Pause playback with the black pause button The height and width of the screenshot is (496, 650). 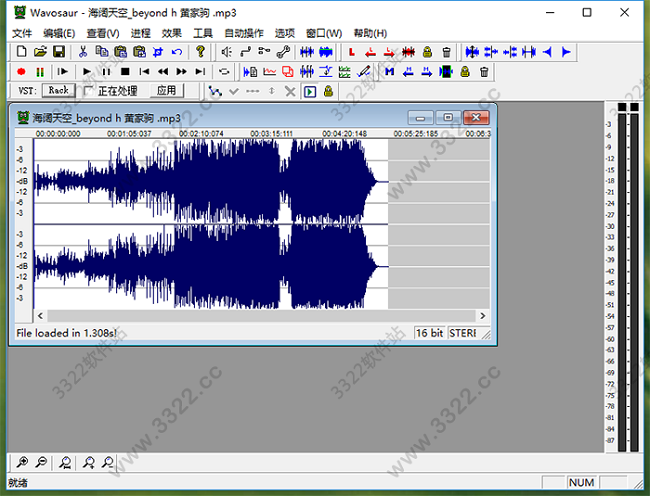click(x=106, y=72)
